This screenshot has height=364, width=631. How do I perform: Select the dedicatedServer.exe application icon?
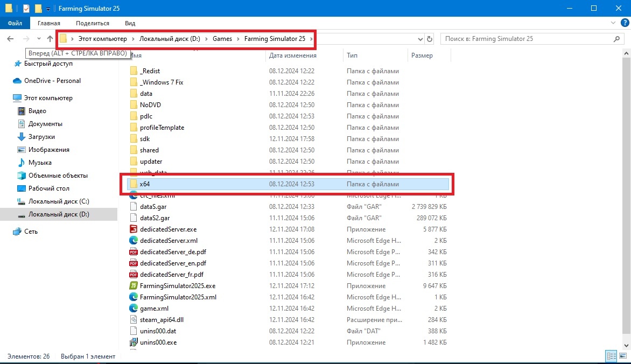coord(134,229)
